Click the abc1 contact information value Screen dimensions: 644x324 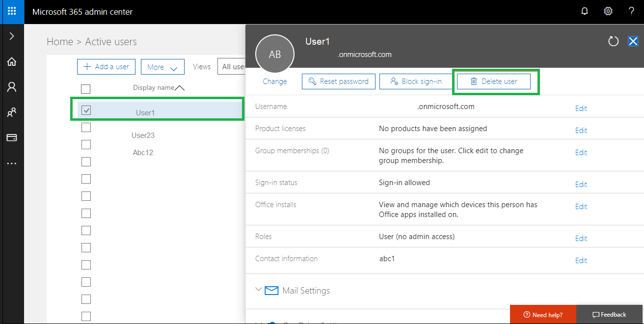(x=387, y=259)
